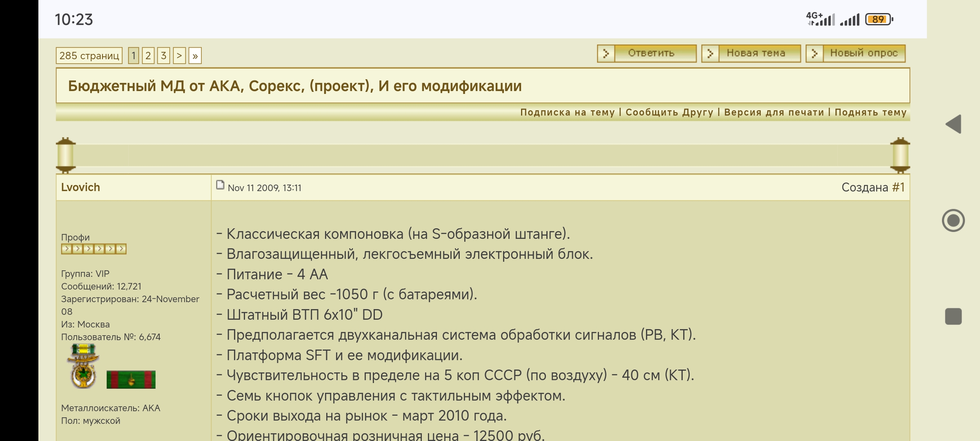
Task: Jump to last page with » arrow
Action: click(x=195, y=56)
